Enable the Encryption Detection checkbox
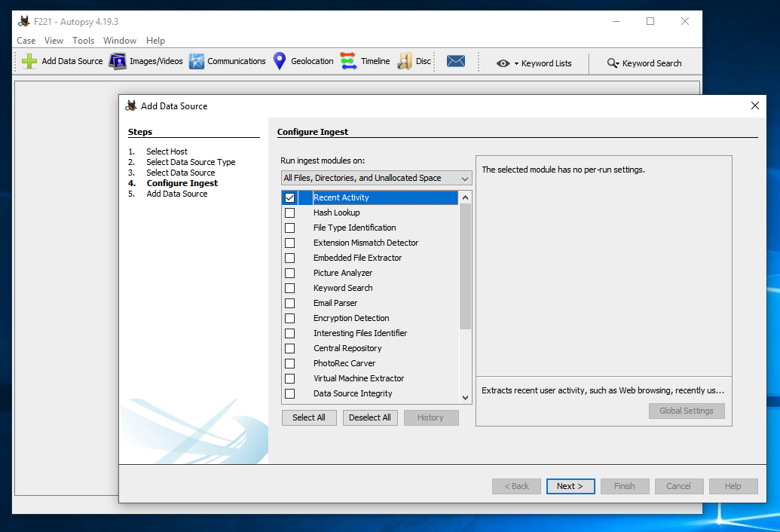This screenshot has height=532, width=780. click(x=290, y=318)
